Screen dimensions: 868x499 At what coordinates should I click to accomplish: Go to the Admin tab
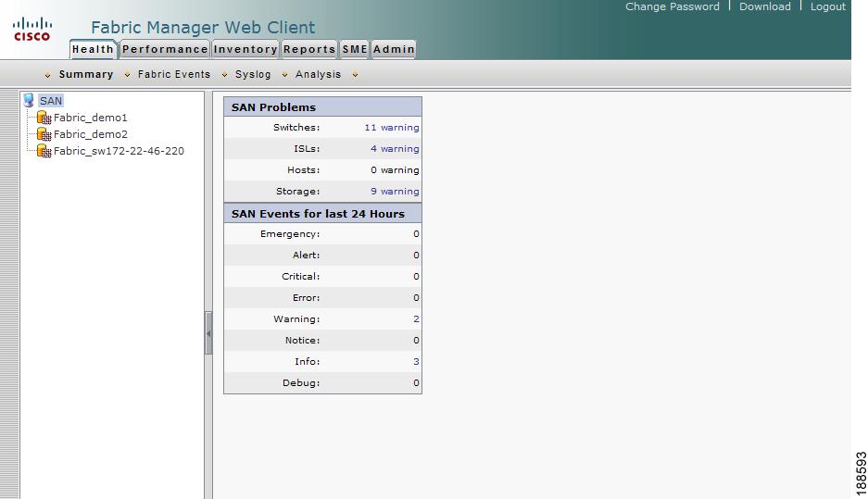(x=394, y=49)
